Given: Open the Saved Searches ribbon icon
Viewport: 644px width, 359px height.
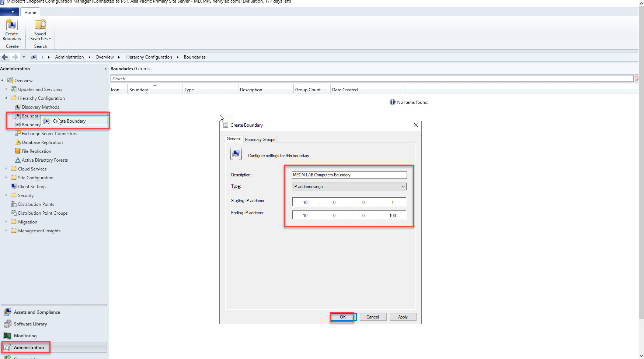Looking at the screenshot, I should click(40, 30).
